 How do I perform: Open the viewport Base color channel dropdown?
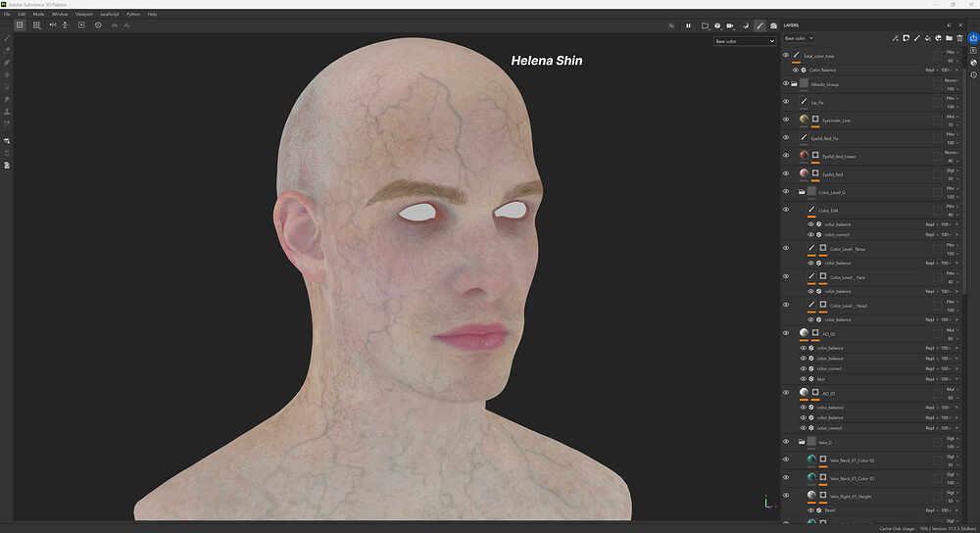click(x=744, y=41)
